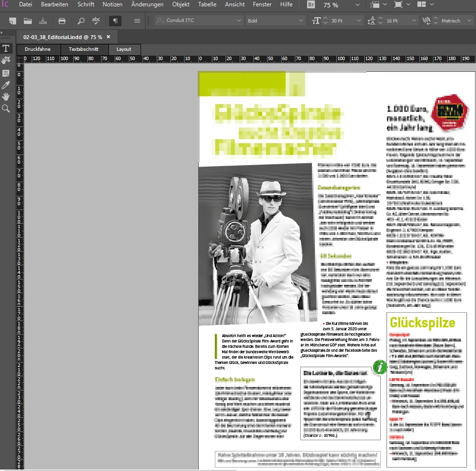This screenshot has height=471, width=476.
Task: Increase font size with up stepper
Action: click(326, 18)
